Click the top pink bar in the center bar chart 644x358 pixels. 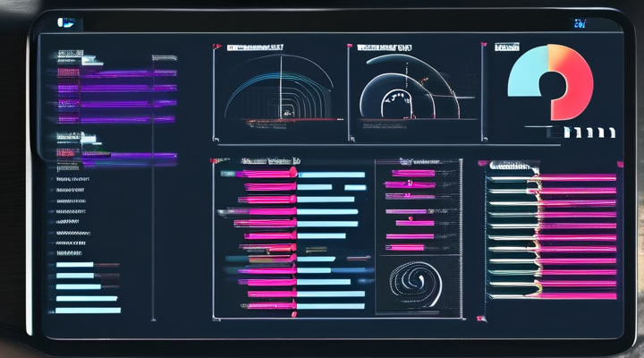click(x=268, y=173)
